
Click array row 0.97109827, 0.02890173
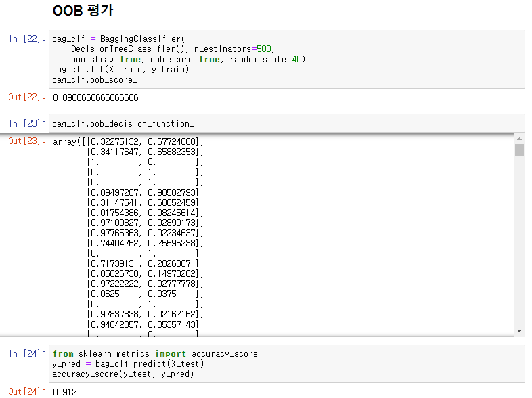tap(145, 223)
